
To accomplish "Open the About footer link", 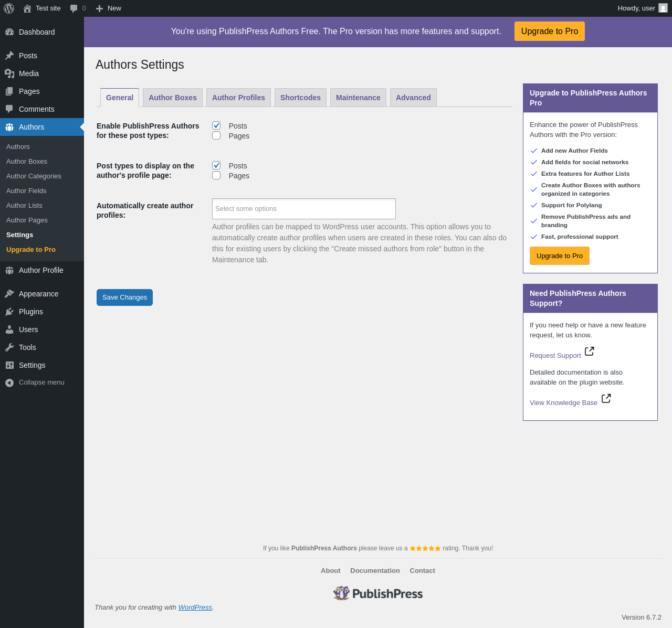I will (331, 571).
